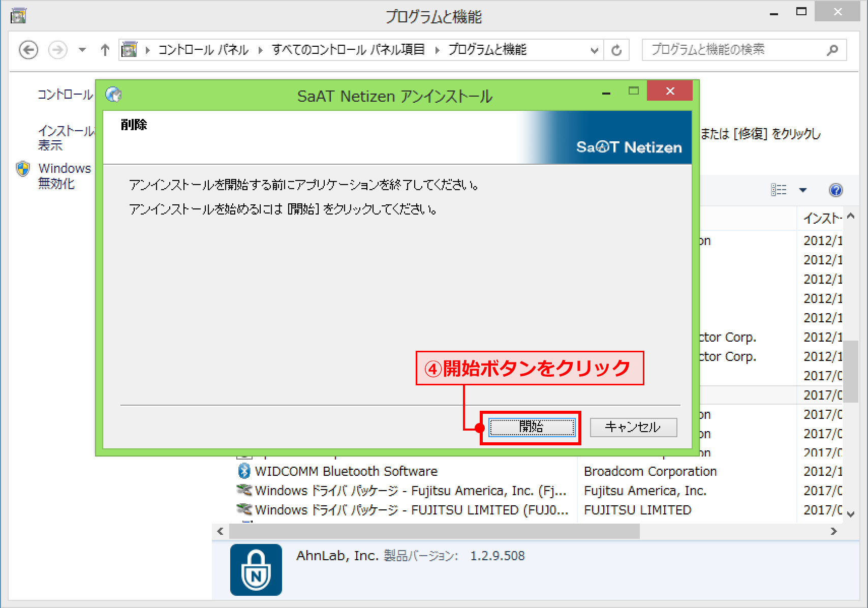Click the SaAT Netizen dialog title icon
Image resolution: width=868 pixels, height=608 pixels.
(113, 94)
